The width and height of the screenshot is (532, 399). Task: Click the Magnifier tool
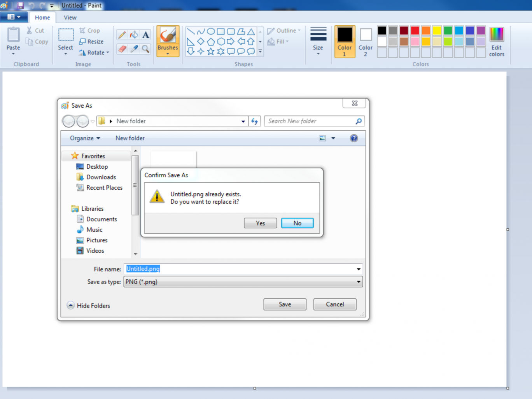pos(145,49)
